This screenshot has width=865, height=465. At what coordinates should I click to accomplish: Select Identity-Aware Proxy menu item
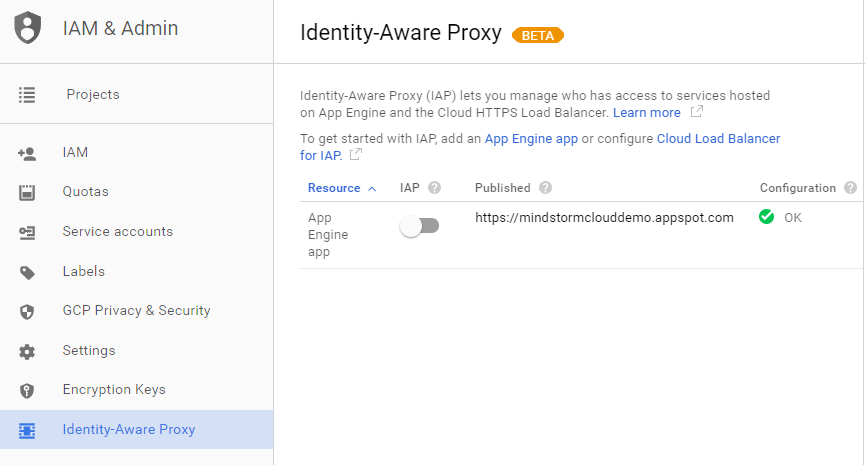tap(136, 429)
